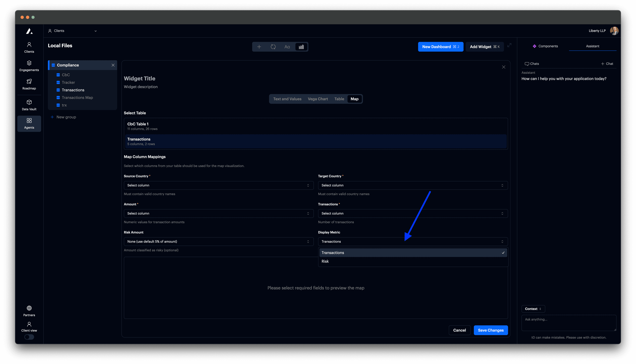Check the Transactions option in Display Metric list

pos(413,252)
